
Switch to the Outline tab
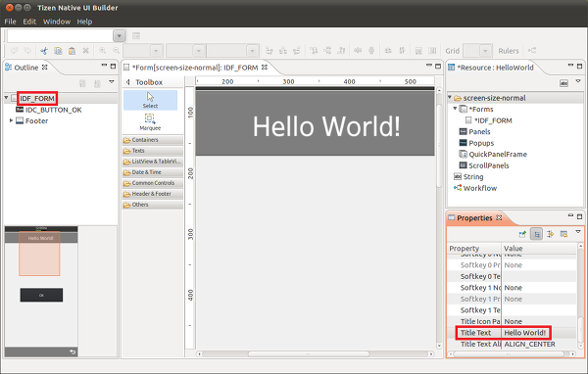coord(25,68)
